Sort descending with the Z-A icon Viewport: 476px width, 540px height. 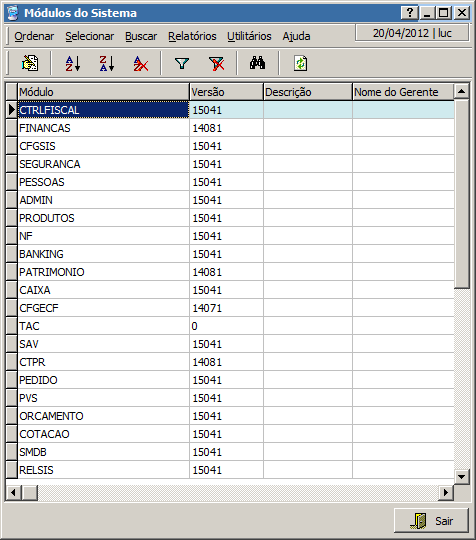pyautogui.click(x=107, y=63)
